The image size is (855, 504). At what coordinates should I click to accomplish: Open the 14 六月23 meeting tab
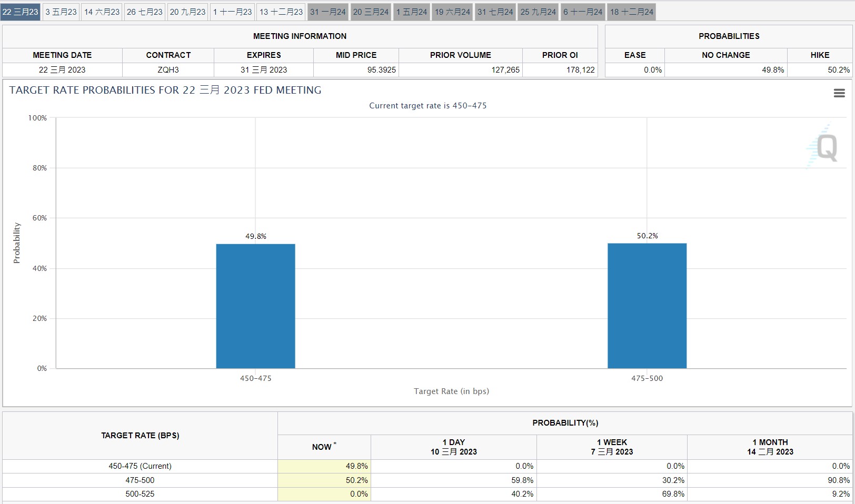point(102,12)
